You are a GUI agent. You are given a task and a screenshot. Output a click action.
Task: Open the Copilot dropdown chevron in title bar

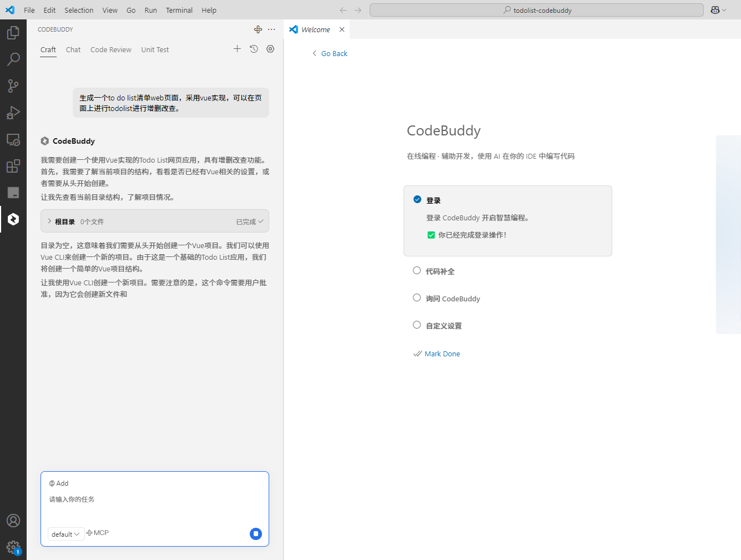point(724,10)
